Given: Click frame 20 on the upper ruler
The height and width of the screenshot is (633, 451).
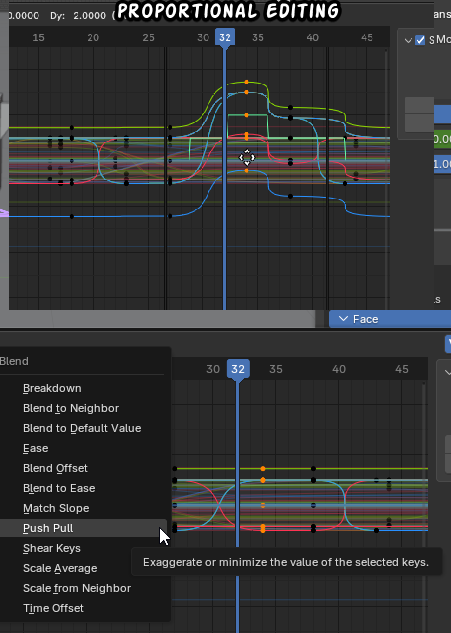Looking at the screenshot, I should tap(93, 38).
